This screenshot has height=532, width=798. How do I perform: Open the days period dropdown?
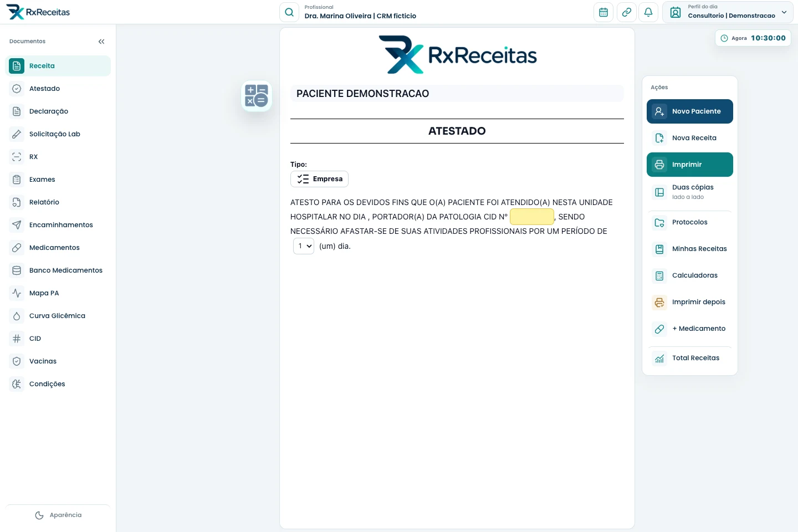click(x=304, y=246)
